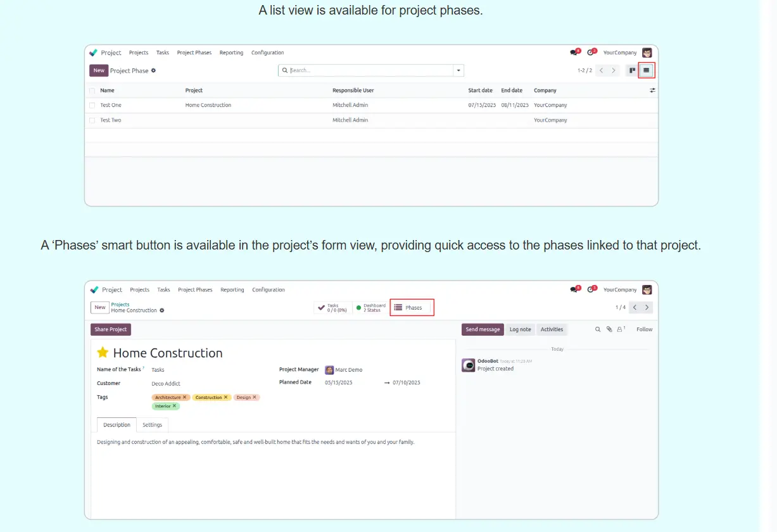
Task: Click the Share Project button
Action: 111,329
